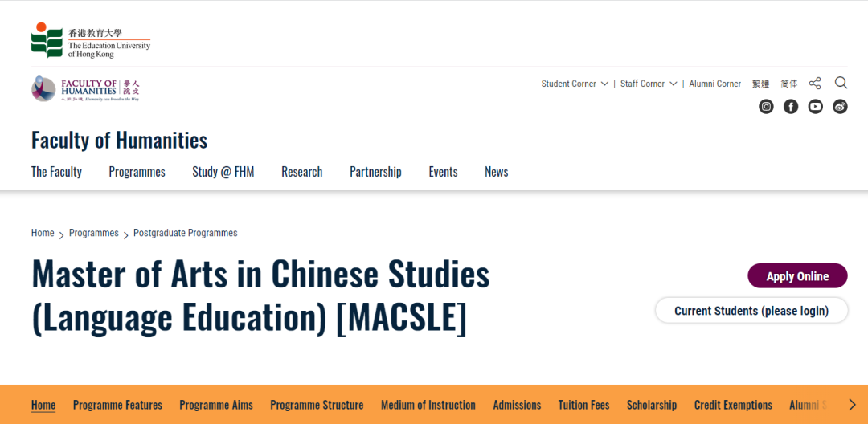868x424 pixels.
Task: Open the Alumni Corner link
Action: click(x=714, y=84)
